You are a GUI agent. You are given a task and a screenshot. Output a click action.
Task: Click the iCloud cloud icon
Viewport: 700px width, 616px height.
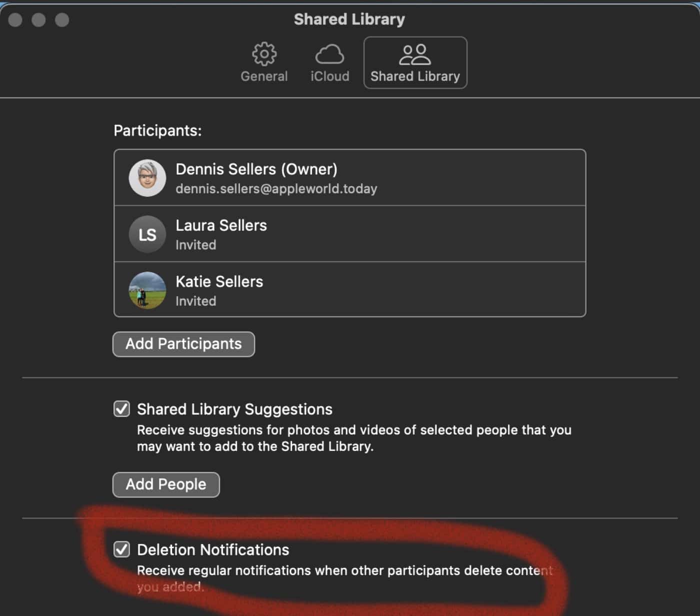click(329, 54)
